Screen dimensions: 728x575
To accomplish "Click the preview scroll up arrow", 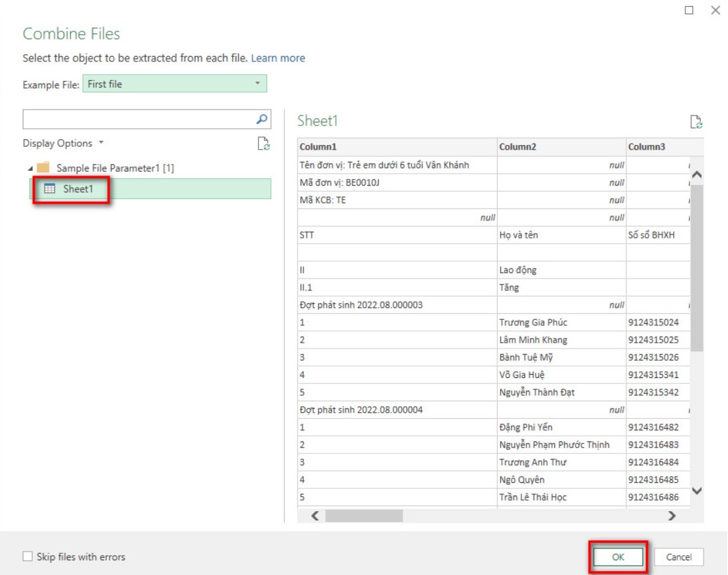I will point(697,175).
